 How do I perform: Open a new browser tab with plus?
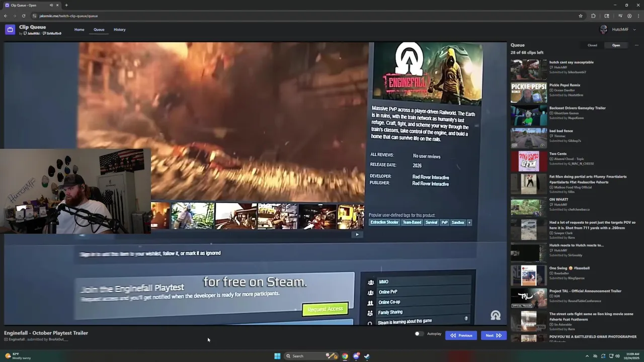(66, 5)
